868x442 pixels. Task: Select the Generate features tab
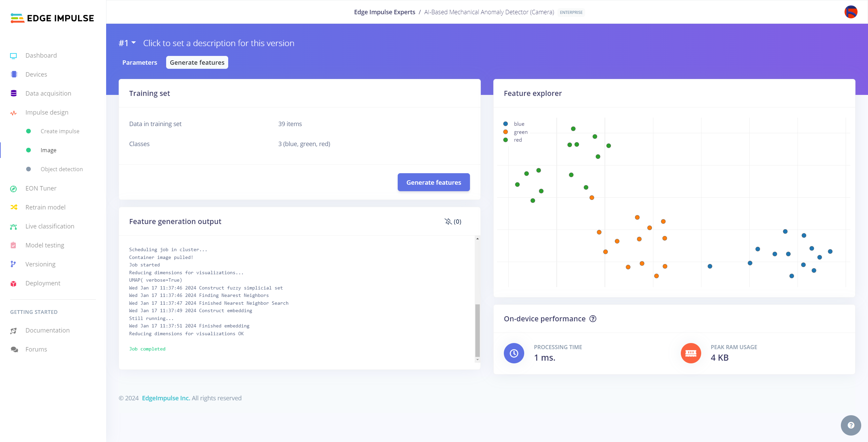[197, 62]
